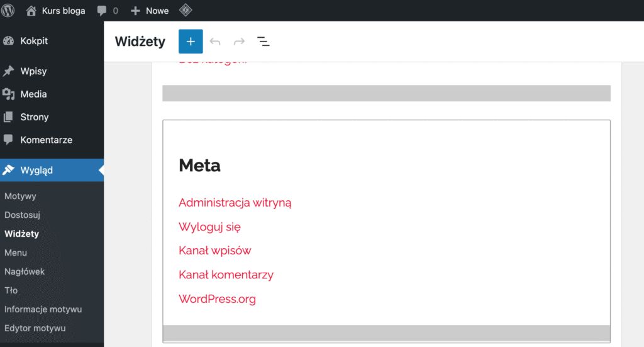Open Dostosuj customizer submenu
Viewport: 644px width, 347px height.
(x=22, y=215)
